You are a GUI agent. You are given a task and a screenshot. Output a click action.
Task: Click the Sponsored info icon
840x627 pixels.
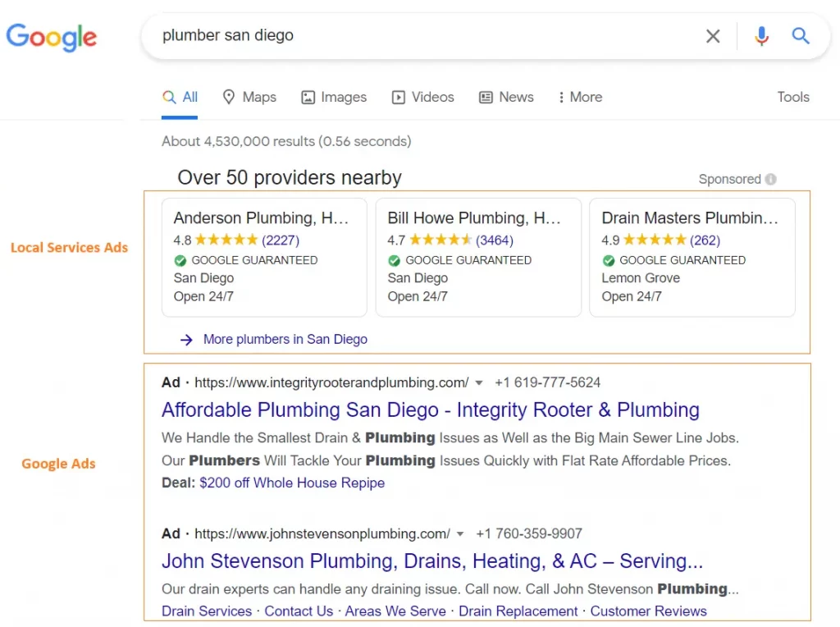pyautogui.click(x=770, y=179)
